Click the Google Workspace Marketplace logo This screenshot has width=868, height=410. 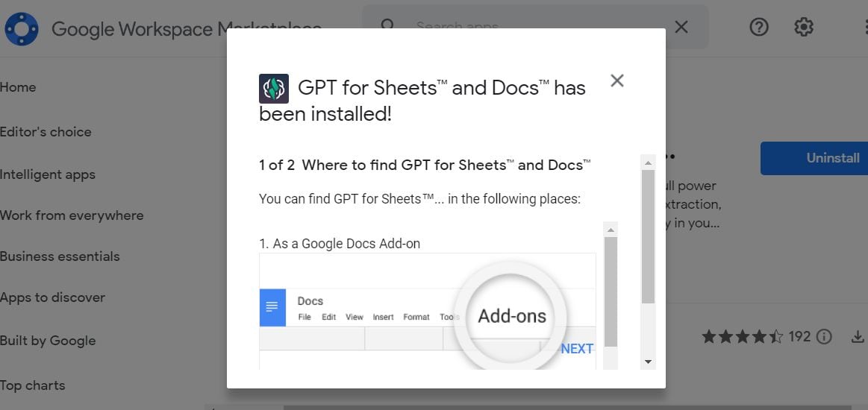point(22,29)
